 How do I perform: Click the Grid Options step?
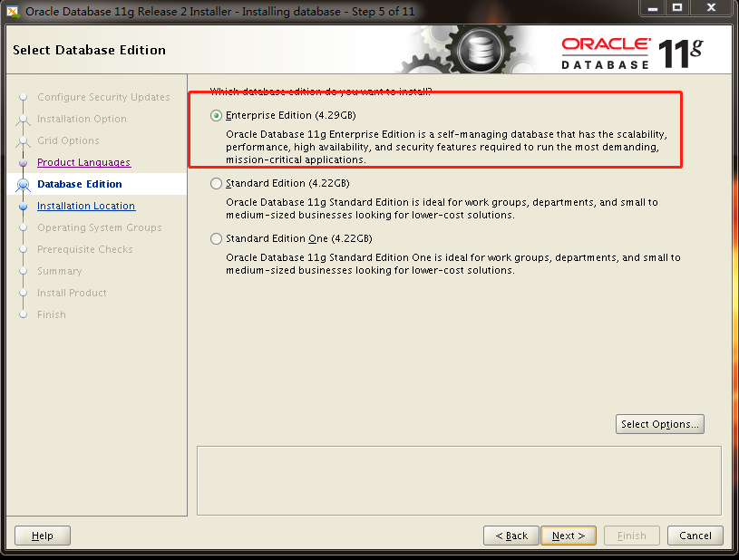pos(68,140)
